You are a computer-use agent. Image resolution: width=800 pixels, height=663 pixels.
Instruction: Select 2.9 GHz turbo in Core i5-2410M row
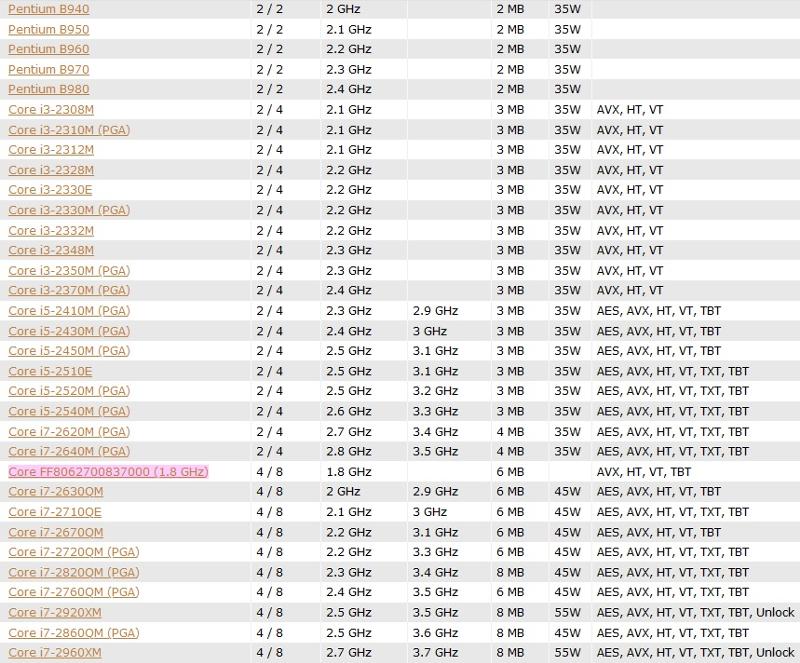(435, 310)
